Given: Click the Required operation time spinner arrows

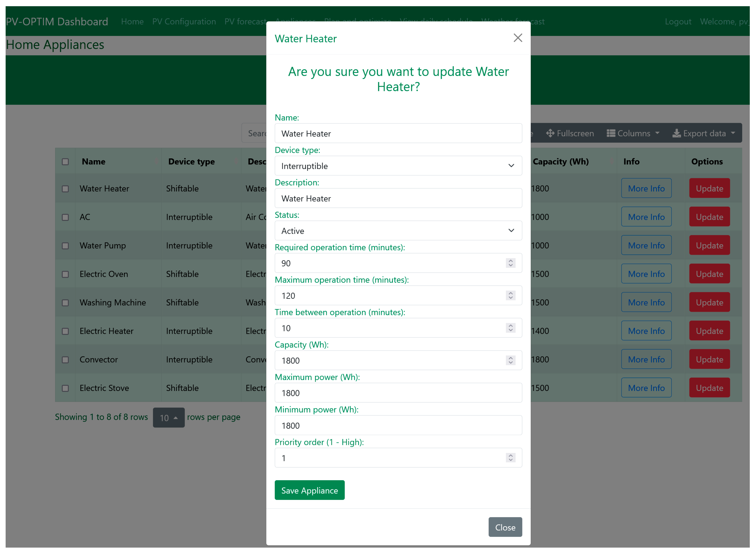Looking at the screenshot, I should point(510,263).
